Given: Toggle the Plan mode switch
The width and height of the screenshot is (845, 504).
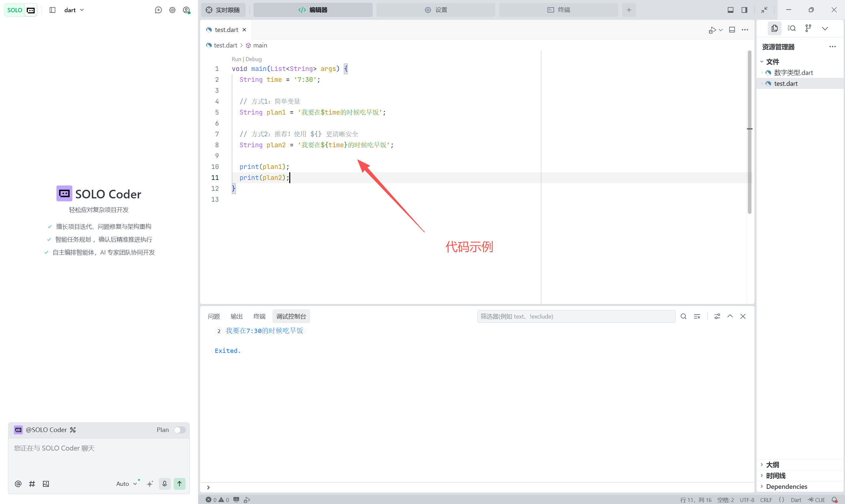Looking at the screenshot, I should [179, 430].
